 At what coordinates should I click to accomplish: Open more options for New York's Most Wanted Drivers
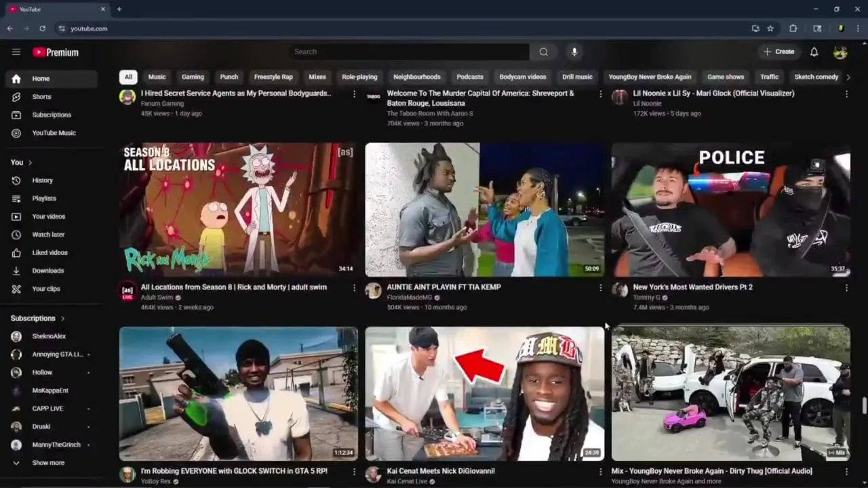tap(846, 288)
